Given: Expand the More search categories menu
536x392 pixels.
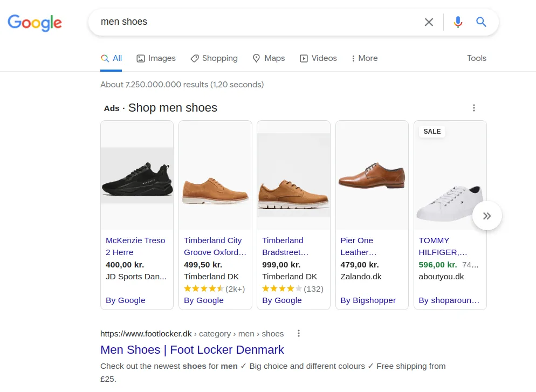Looking at the screenshot, I should pos(364,58).
